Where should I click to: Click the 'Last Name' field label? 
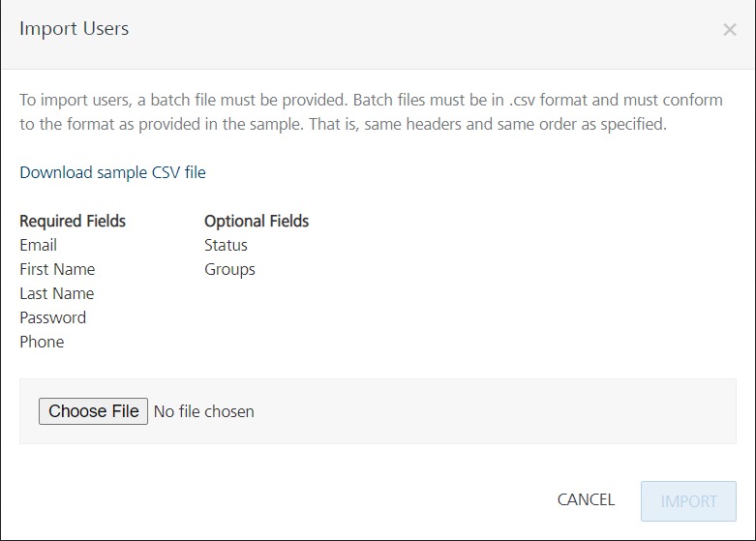(x=57, y=294)
